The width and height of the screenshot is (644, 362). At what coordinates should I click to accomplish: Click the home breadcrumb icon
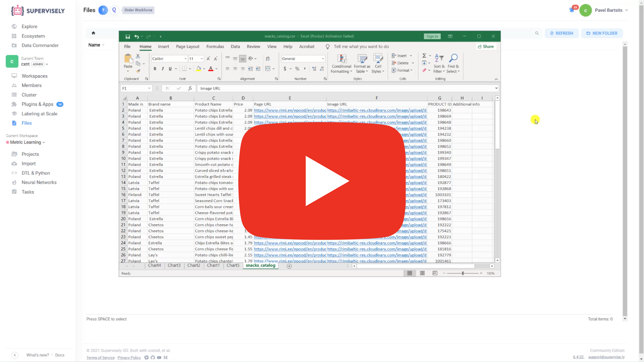click(x=93, y=33)
